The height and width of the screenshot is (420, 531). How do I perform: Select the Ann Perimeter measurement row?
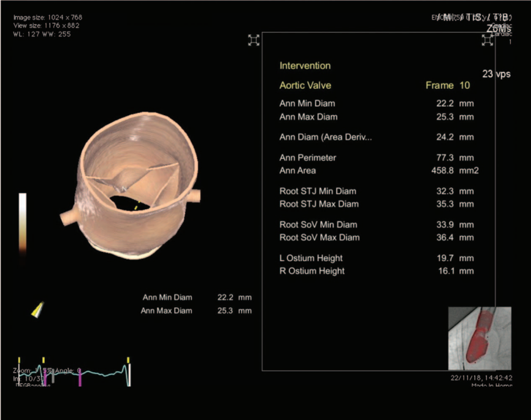pyautogui.click(x=376, y=158)
